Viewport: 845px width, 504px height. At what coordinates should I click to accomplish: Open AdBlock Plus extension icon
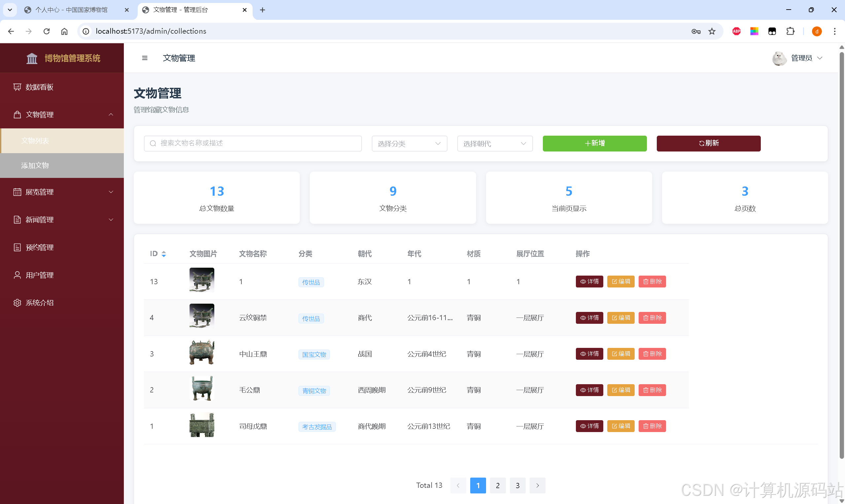[736, 31]
